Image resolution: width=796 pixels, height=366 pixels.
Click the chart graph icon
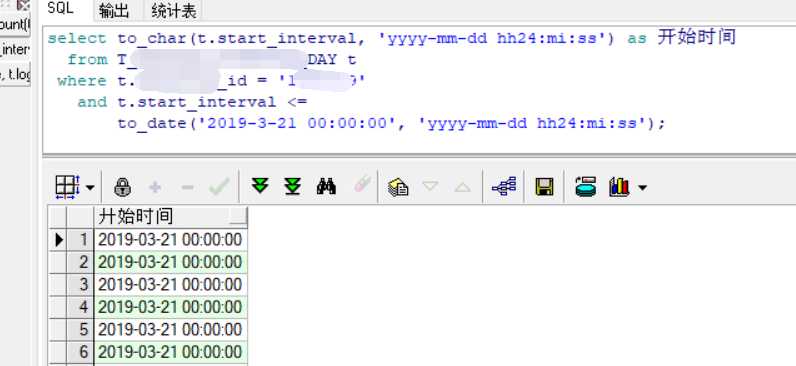[619, 187]
